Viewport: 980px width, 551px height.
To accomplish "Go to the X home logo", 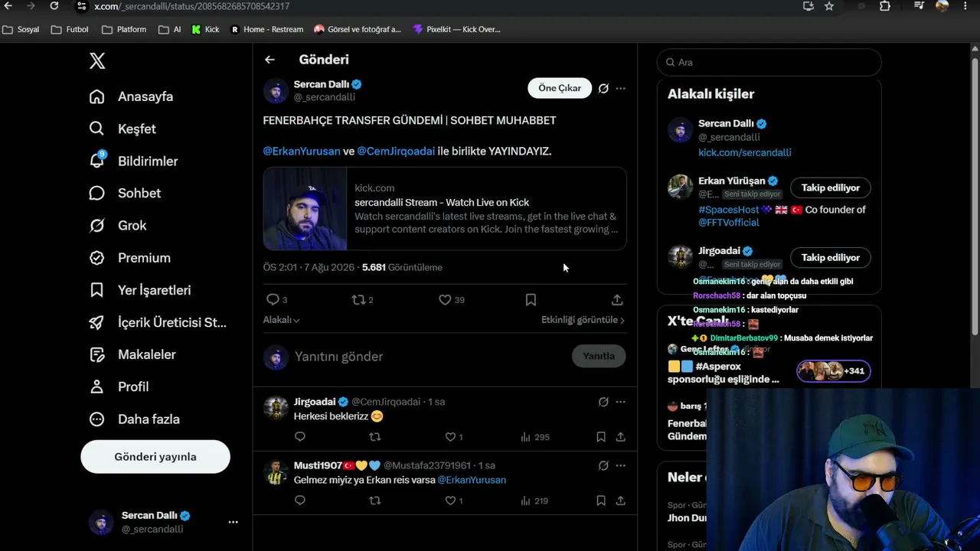I will 97,61.
